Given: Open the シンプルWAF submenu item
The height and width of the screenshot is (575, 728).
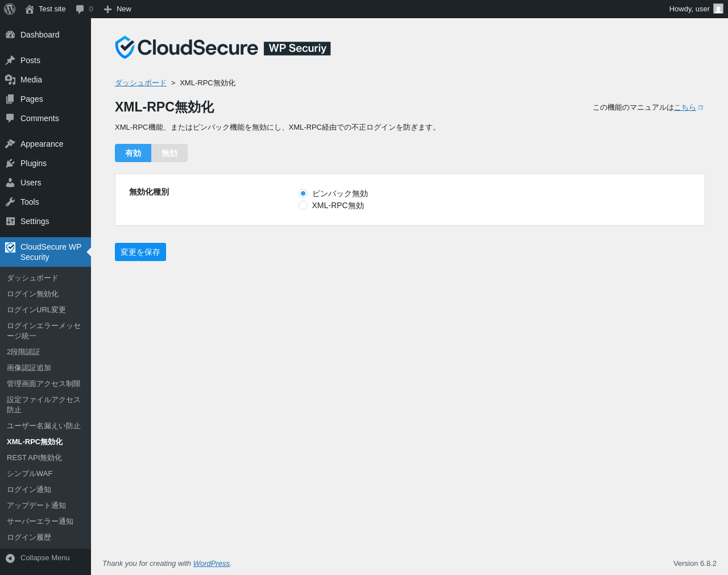Looking at the screenshot, I should tap(30, 474).
